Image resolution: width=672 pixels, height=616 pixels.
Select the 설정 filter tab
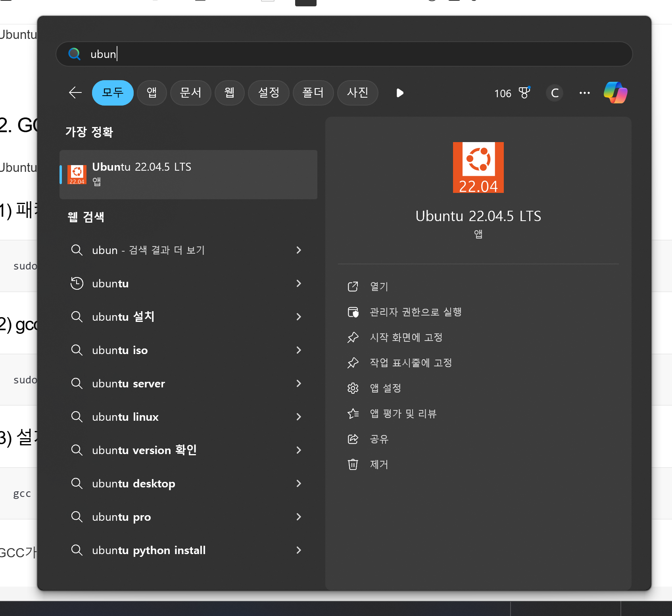[x=269, y=93]
